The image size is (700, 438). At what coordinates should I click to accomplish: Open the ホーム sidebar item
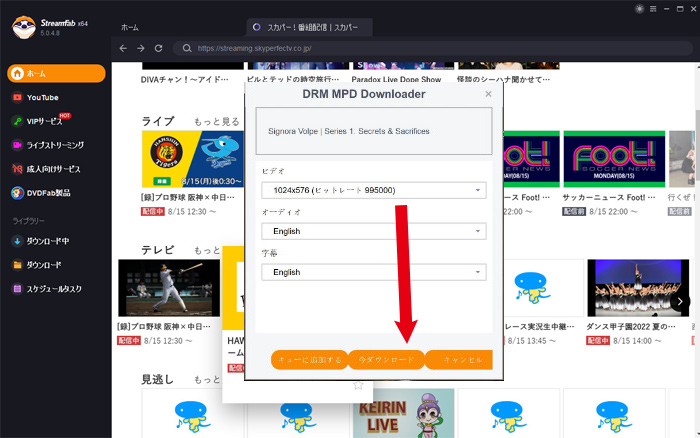56,73
